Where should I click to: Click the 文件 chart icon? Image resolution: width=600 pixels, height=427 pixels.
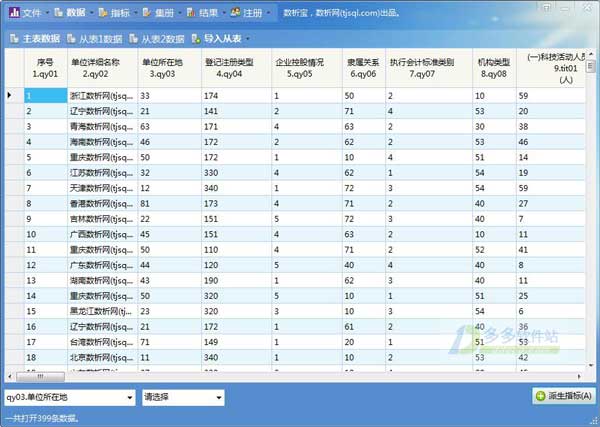pos(14,13)
